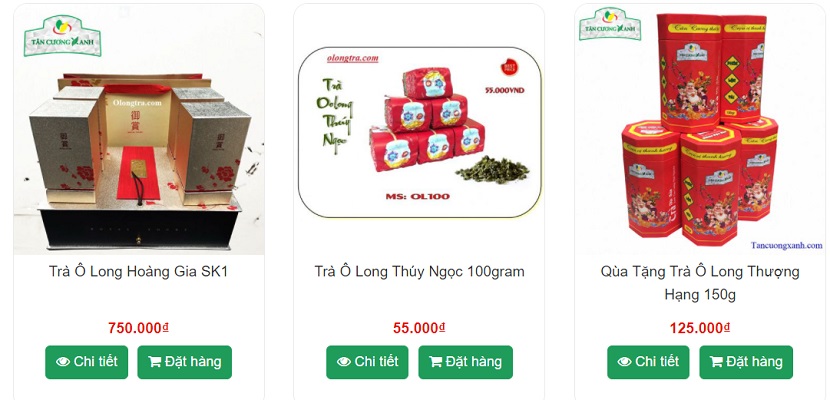View Chi tiết of Trà Ô Long Thúy Ngọc
Screen dimensions: 830x400
367,362
